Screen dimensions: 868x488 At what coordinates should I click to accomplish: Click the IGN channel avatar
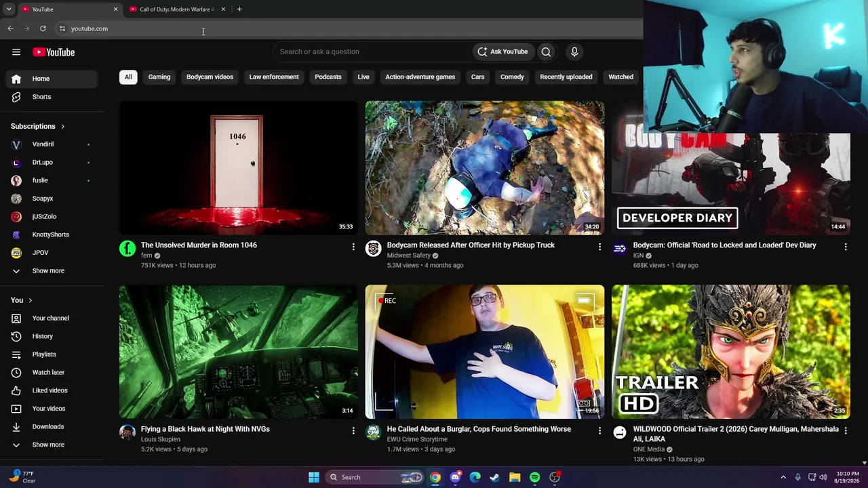click(620, 249)
